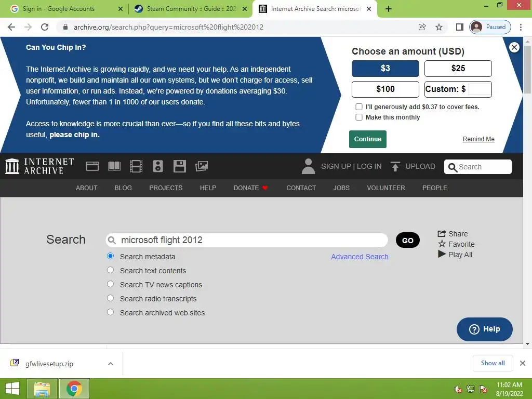532x399 pixels.
Task: Choose the $25 donation amount
Action: (x=458, y=69)
